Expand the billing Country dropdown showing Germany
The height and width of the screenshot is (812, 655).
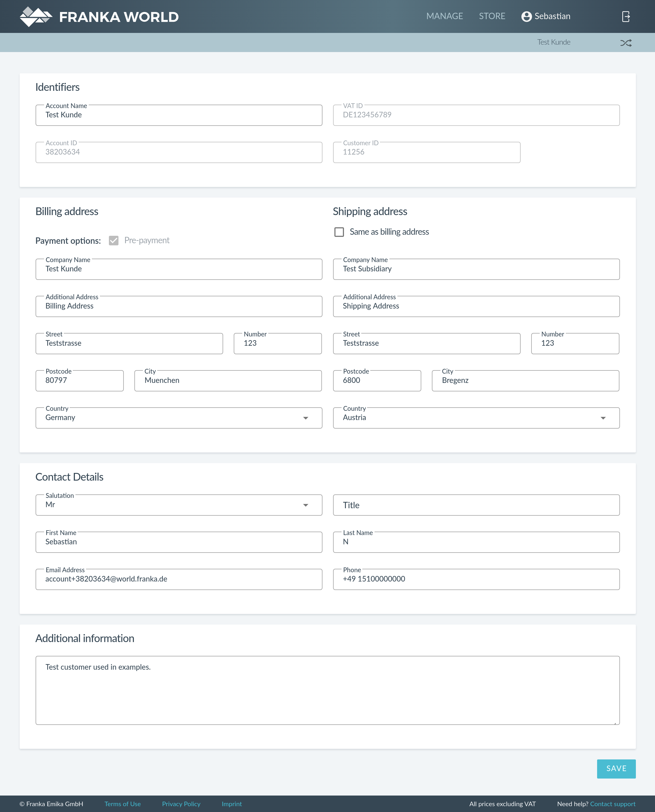(179, 418)
